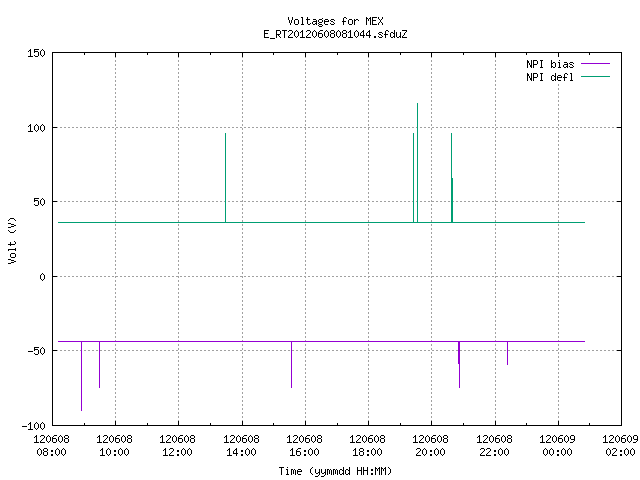This screenshot has width=640, height=480.
Task: Click the y-axis tick label 150
Action: [x=36, y=53]
